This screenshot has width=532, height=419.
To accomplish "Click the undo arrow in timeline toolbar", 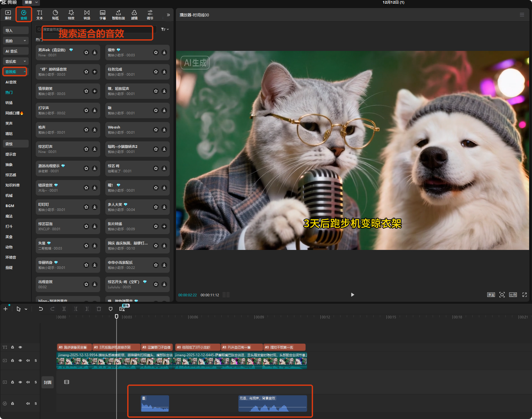I will point(41,309).
